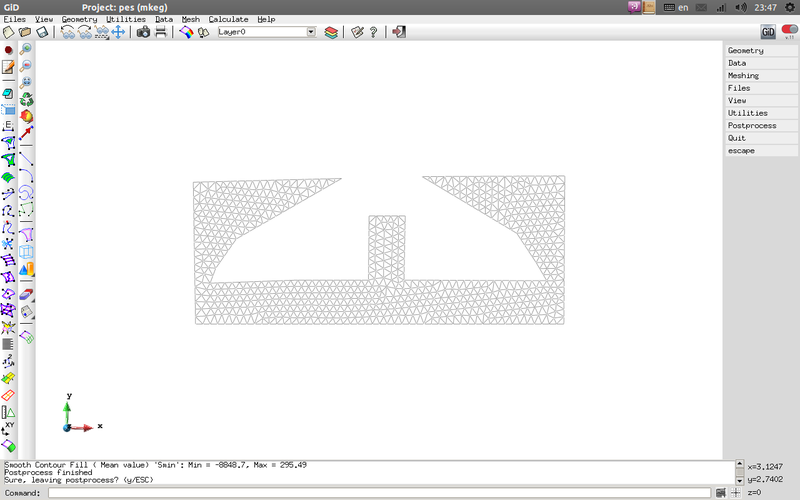
Task: Toggle the red switch below the clock
Action: click(x=789, y=30)
